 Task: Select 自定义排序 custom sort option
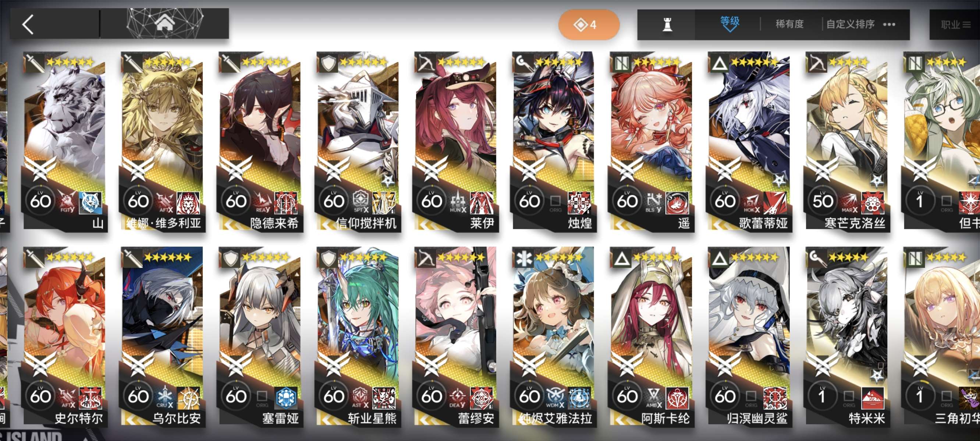[850, 24]
